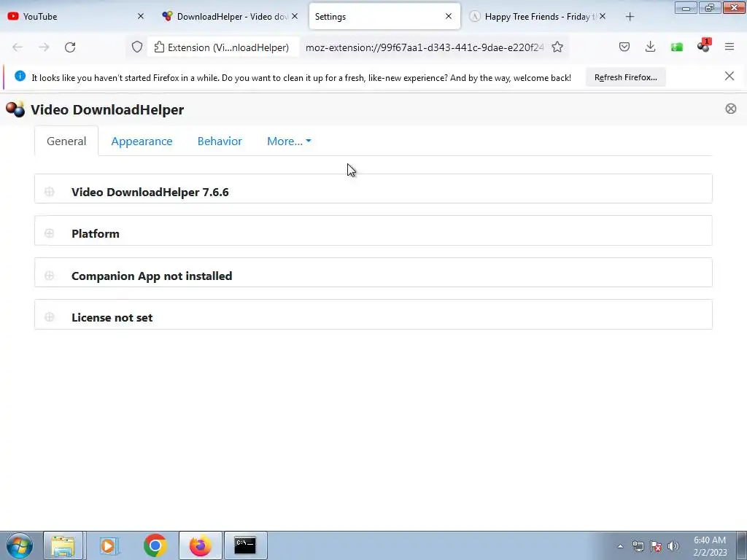
Task: Switch to the Appearance tab
Action: [x=142, y=141]
